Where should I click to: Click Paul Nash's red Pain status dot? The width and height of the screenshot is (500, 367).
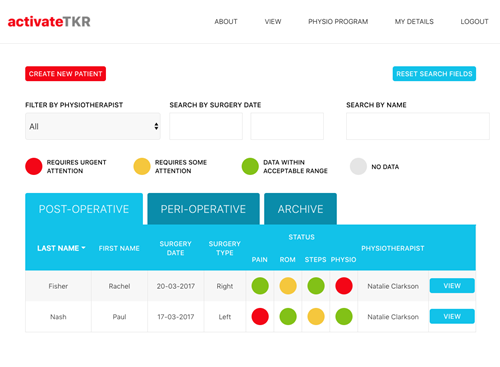[260, 316]
